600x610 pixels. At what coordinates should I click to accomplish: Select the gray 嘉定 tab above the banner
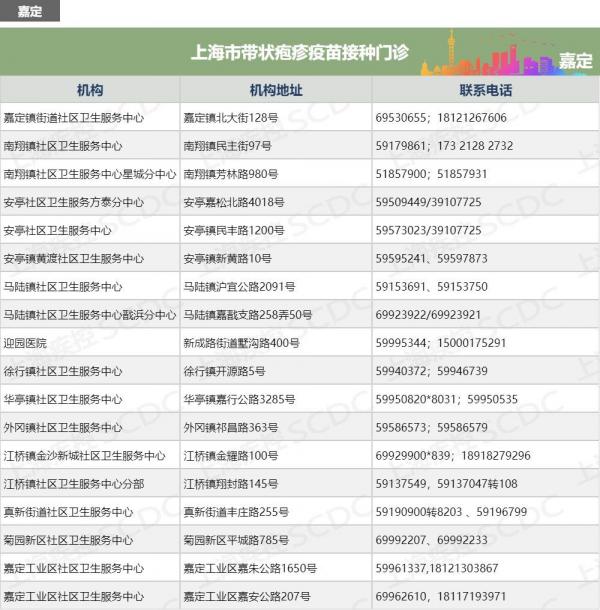[30, 11]
